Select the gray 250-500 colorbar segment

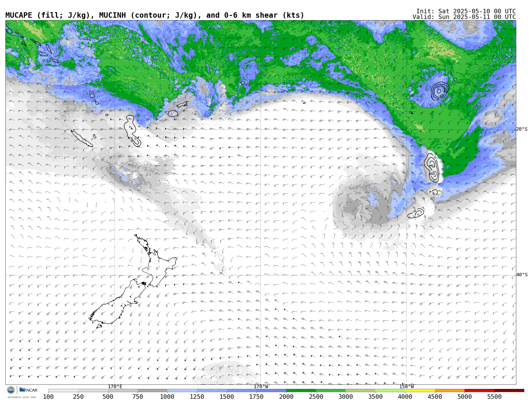tap(93, 391)
